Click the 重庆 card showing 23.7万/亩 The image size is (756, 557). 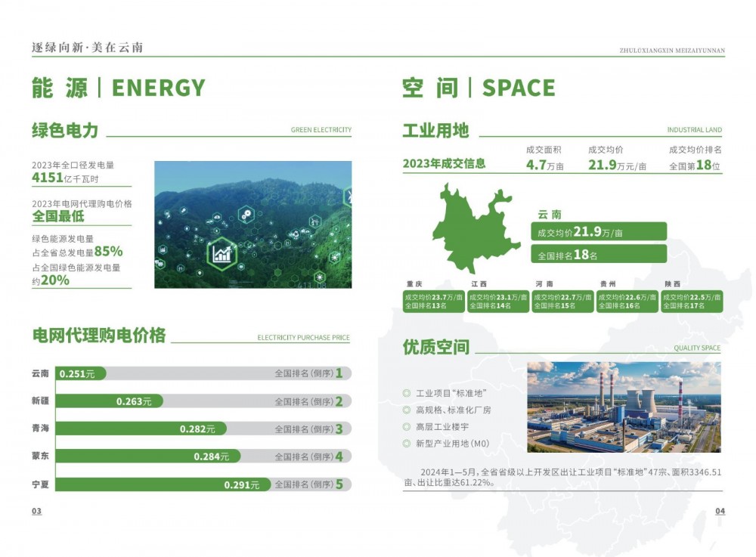433,301
